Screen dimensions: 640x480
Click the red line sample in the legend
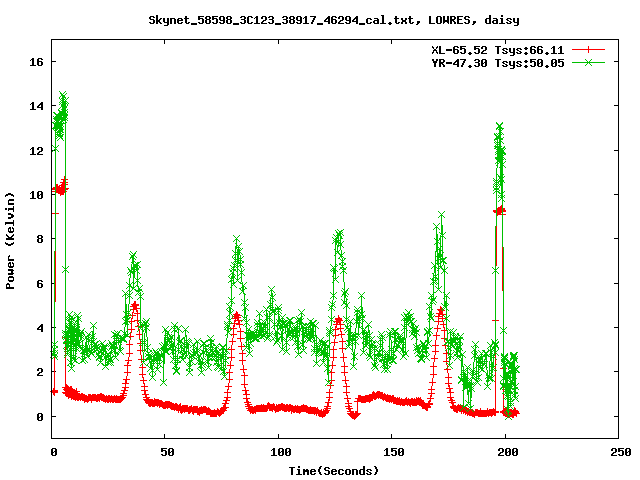pos(588,50)
